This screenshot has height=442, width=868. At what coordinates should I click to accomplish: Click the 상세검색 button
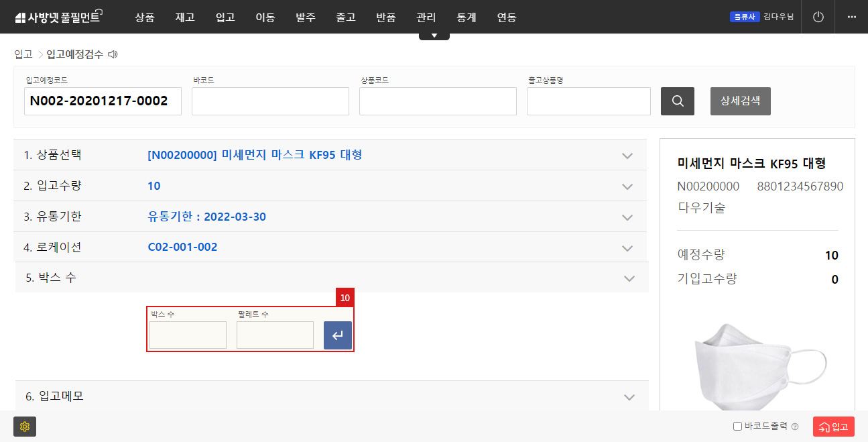[740, 101]
